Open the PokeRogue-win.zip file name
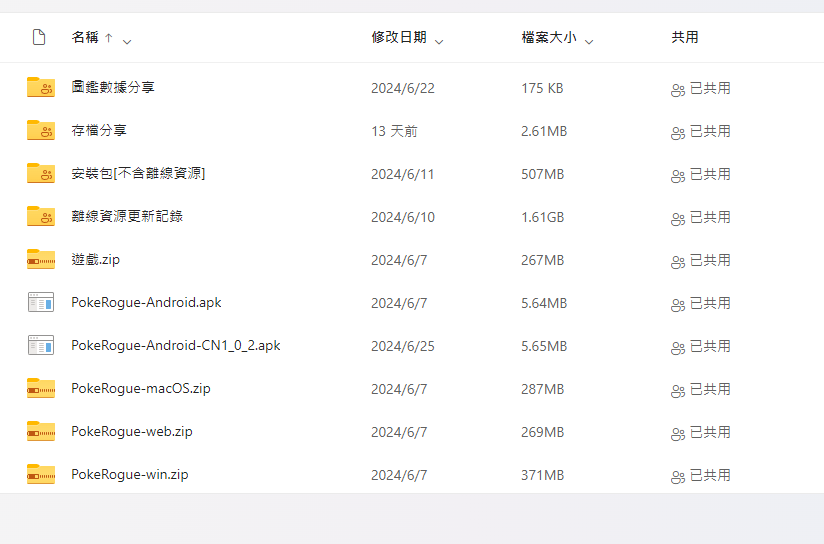 (130, 475)
